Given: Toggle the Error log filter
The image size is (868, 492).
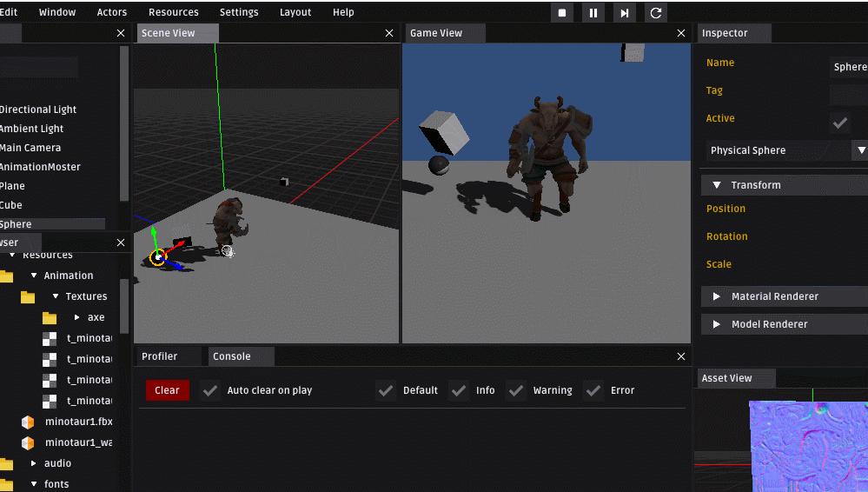Looking at the screenshot, I should 593,390.
